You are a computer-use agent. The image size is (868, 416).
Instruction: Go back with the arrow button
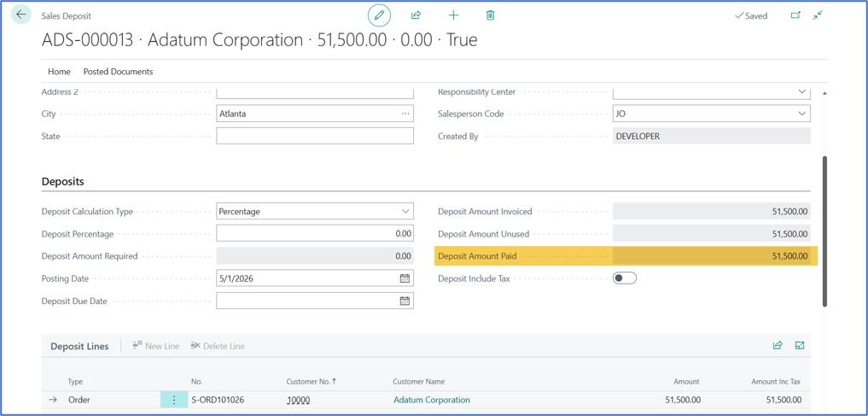(21, 15)
